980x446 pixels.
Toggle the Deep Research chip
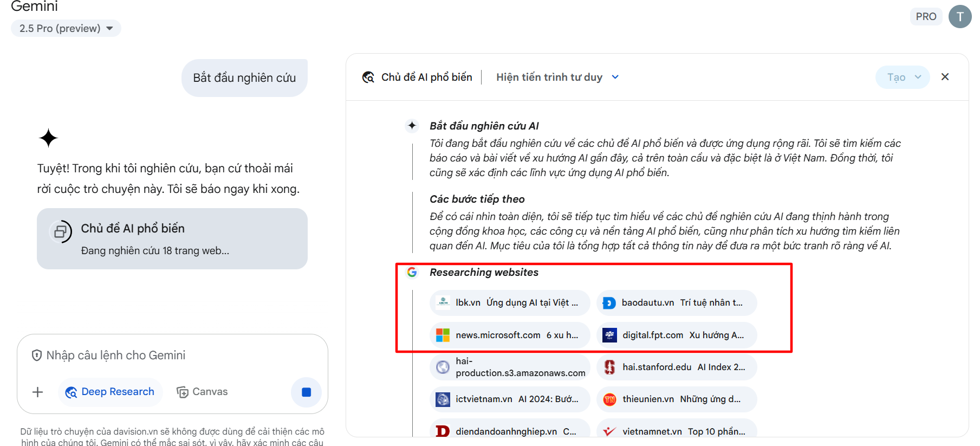[x=110, y=392]
